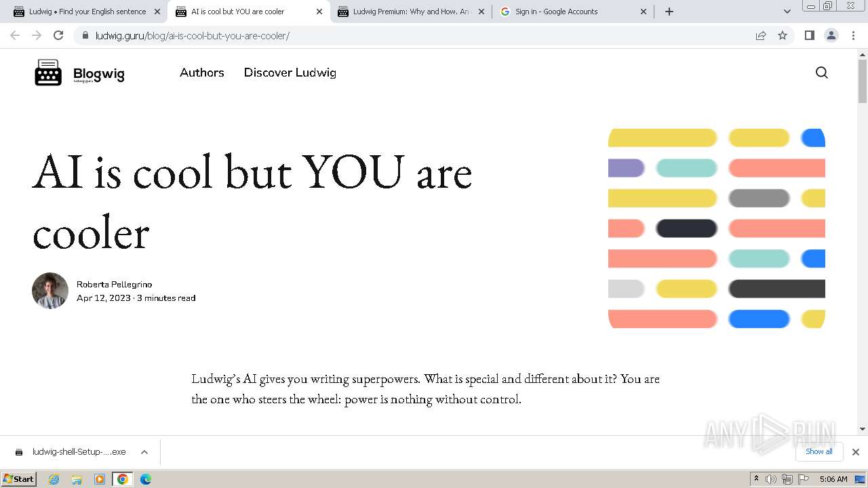Viewport: 868px width, 488px height.
Task: Open File Explorer folder in the taskbar
Action: (77, 479)
